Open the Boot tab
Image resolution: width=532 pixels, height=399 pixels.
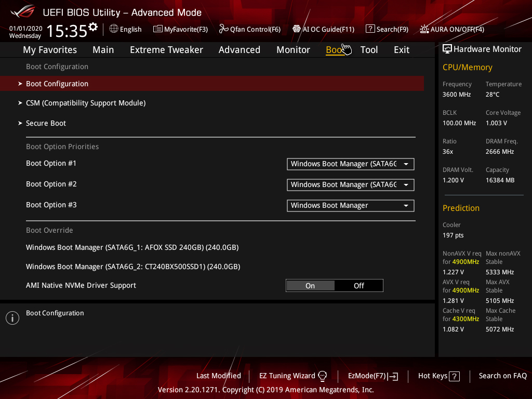[x=335, y=50]
